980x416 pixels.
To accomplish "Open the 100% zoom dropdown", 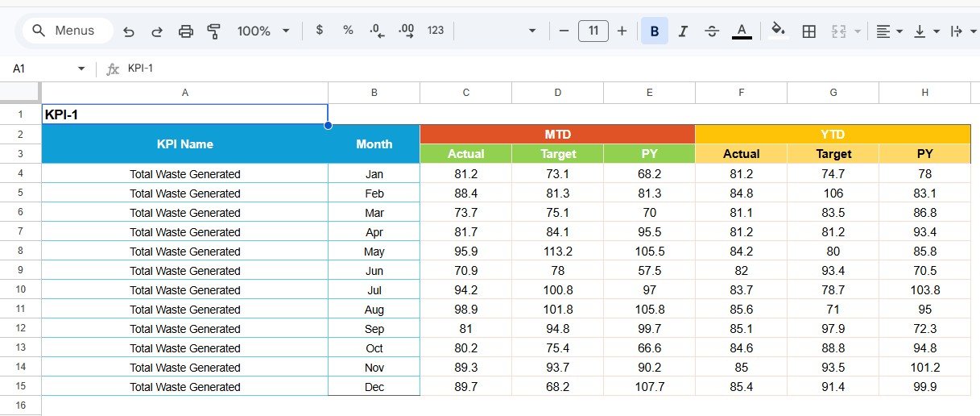I will coord(263,31).
